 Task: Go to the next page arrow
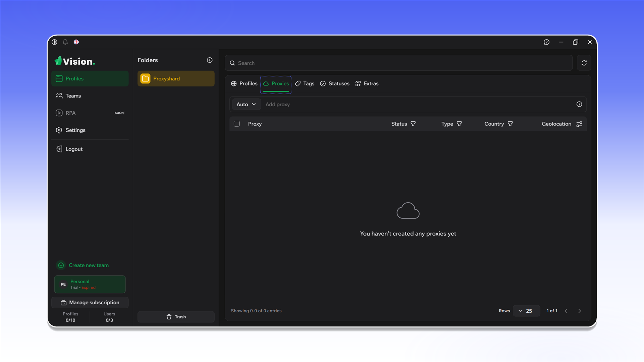pos(580,311)
